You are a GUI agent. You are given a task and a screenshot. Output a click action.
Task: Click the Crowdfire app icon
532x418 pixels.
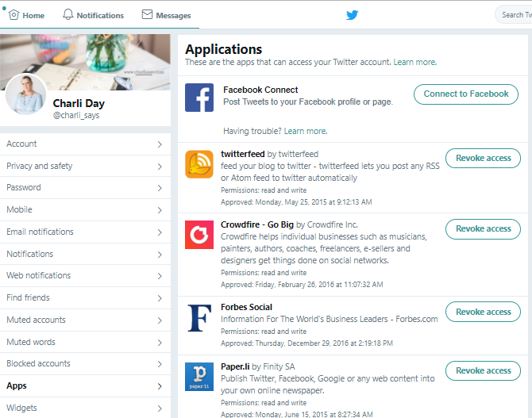coord(199,235)
